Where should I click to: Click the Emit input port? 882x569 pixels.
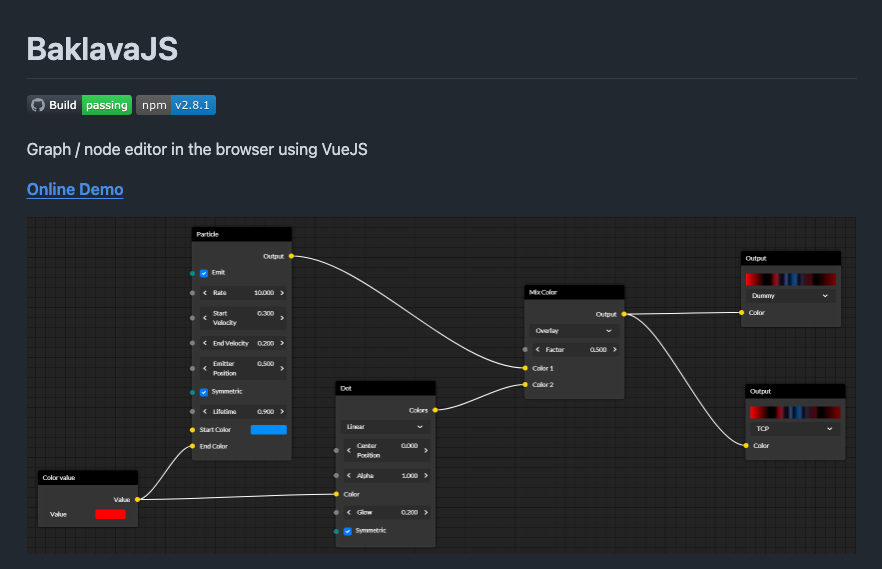tap(192, 273)
